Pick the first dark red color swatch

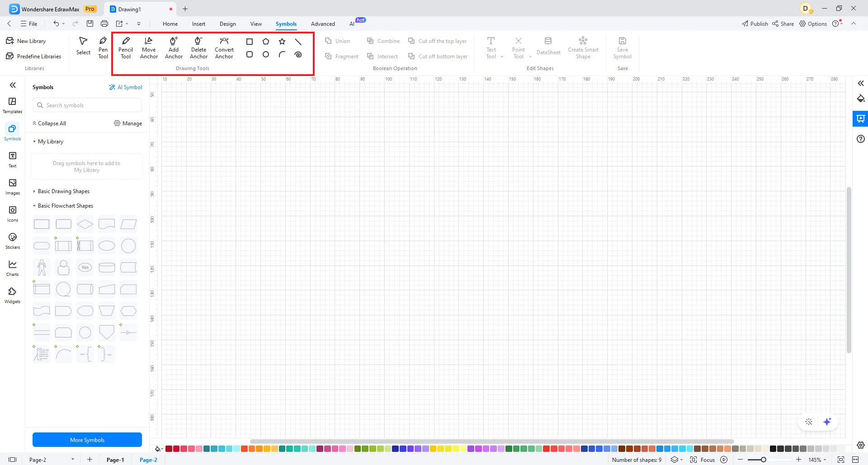169,449
